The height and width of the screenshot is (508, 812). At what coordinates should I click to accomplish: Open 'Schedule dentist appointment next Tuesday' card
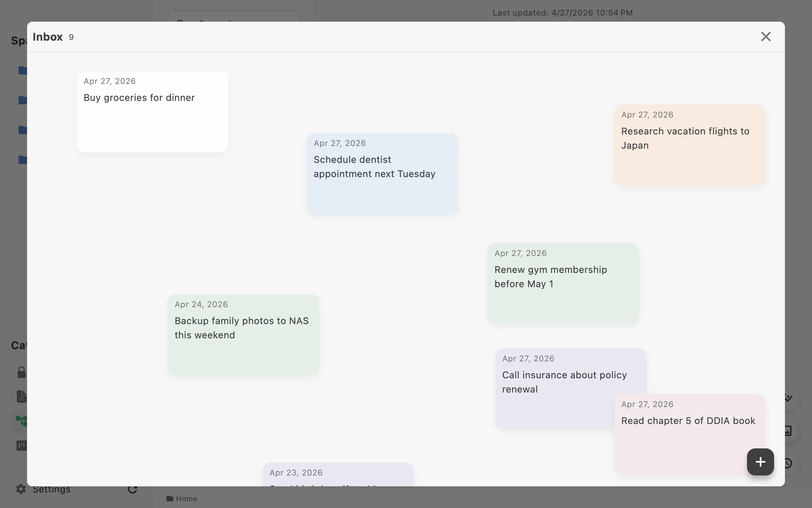pyautogui.click(x=382, y=174)
